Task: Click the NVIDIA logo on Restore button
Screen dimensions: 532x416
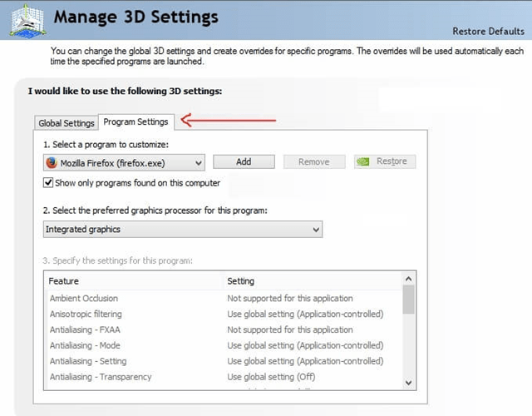Action: point(363,162)
